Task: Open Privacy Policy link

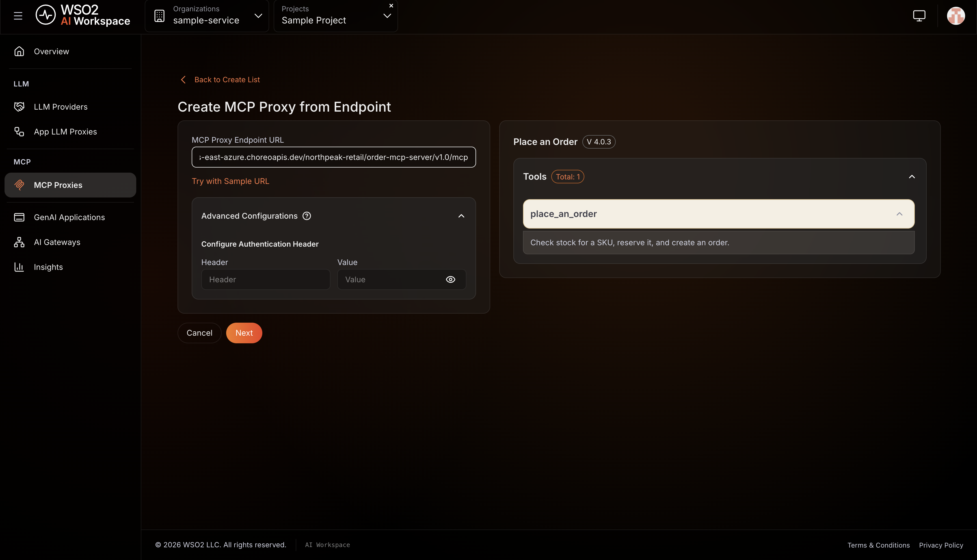Action: point(941,545)
